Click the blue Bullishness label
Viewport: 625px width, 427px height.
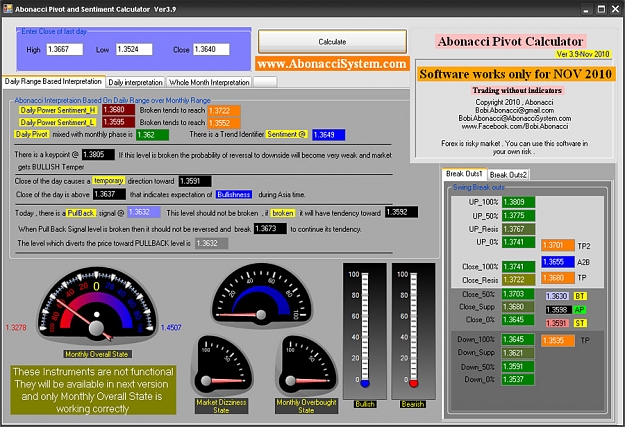coord(234,195)
